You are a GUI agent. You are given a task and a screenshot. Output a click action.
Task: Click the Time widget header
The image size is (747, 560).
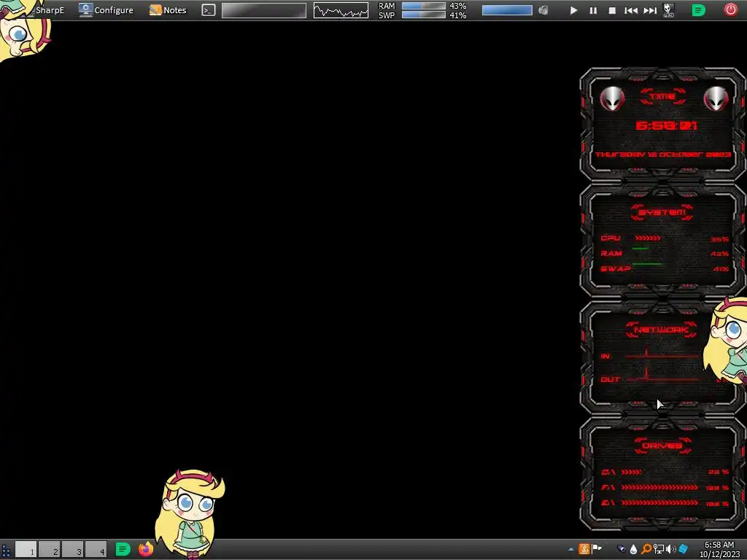point(662,97)
